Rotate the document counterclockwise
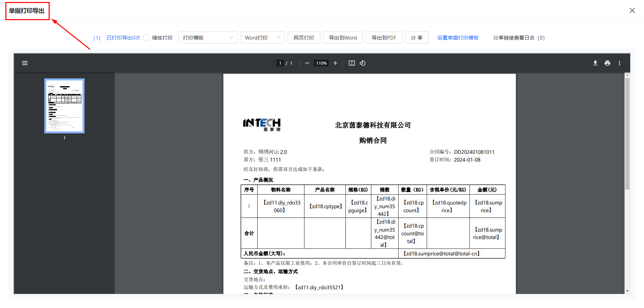 tap(363, 63)
